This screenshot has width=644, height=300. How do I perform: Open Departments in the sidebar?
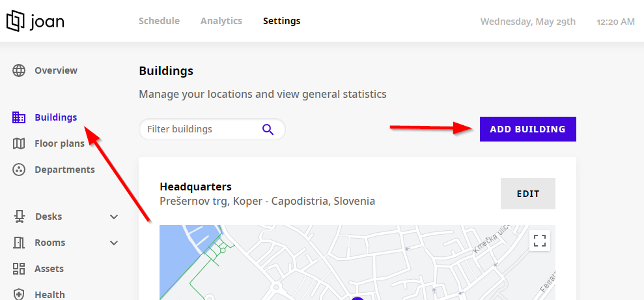click(64, 170)
